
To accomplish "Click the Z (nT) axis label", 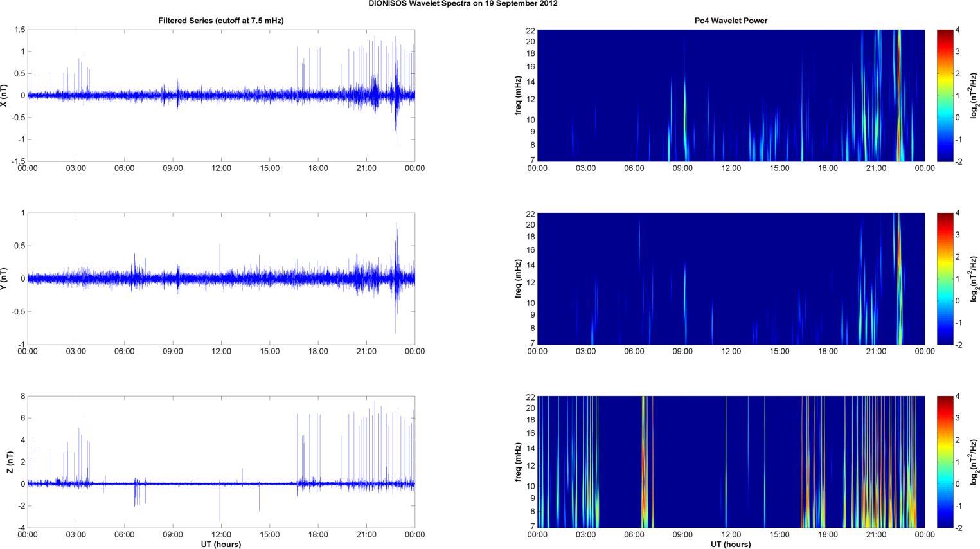I will pos(9,462).
